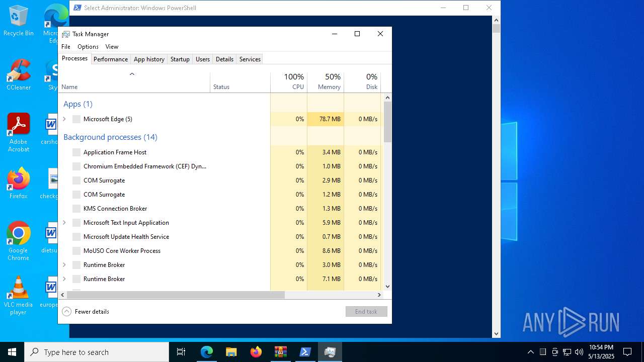
Task: Click scroll down arrow in process list
Action: coord(387,287)
